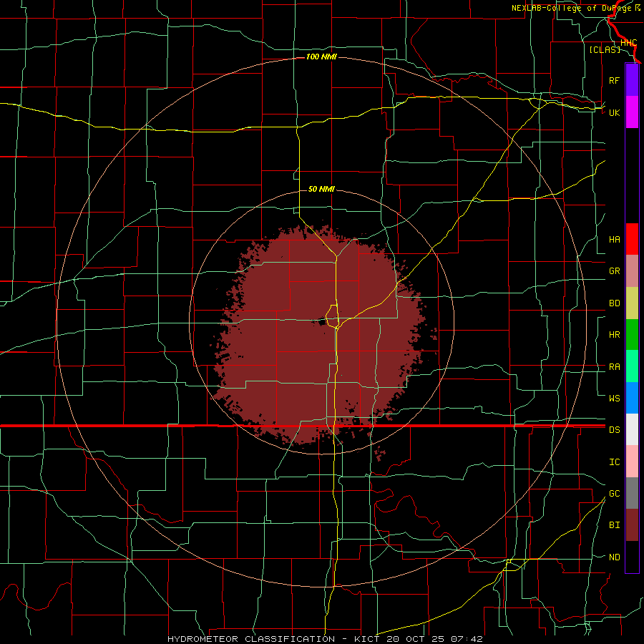Click the 'HA' legend label
The width and height of the screenshot is (644, 644).
click(614, 240)
